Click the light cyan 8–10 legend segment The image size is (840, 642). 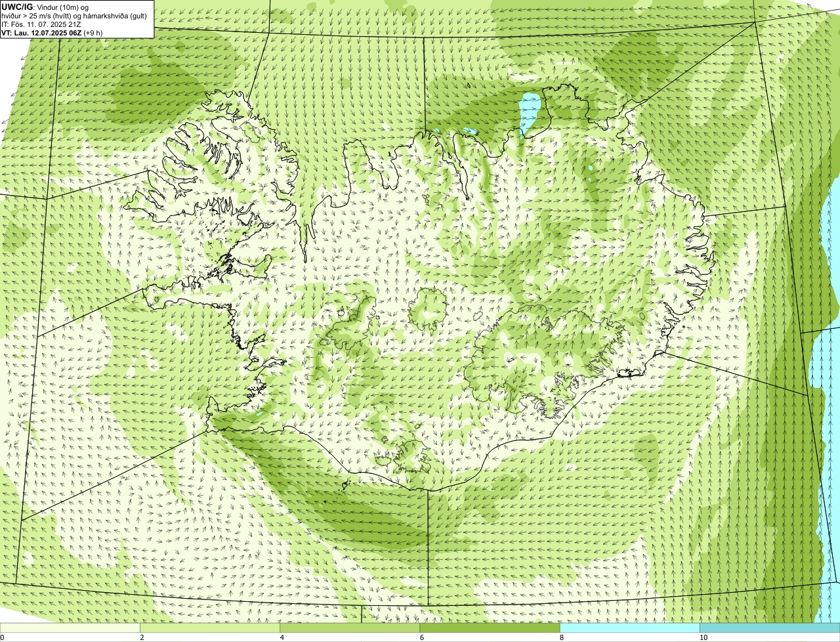coord(629,628)
